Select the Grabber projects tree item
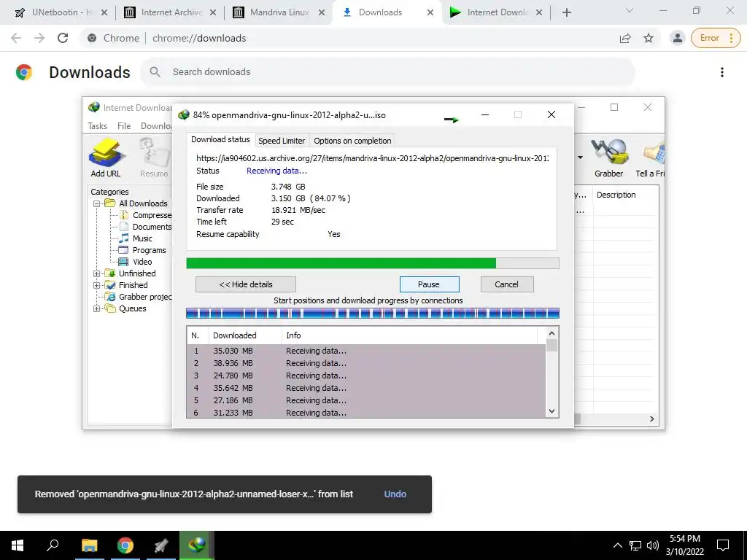 point(139,297)
